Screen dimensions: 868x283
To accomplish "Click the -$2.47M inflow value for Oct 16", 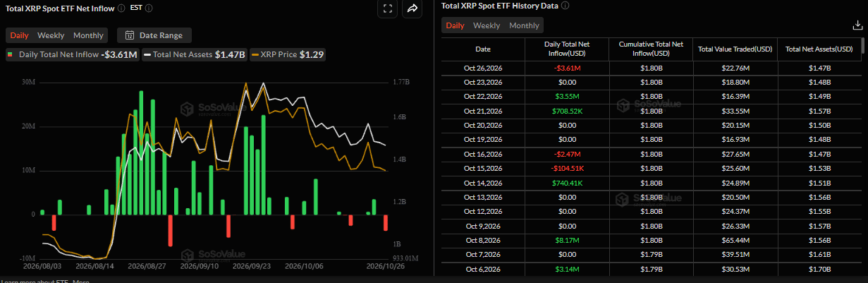I will 567,154.
